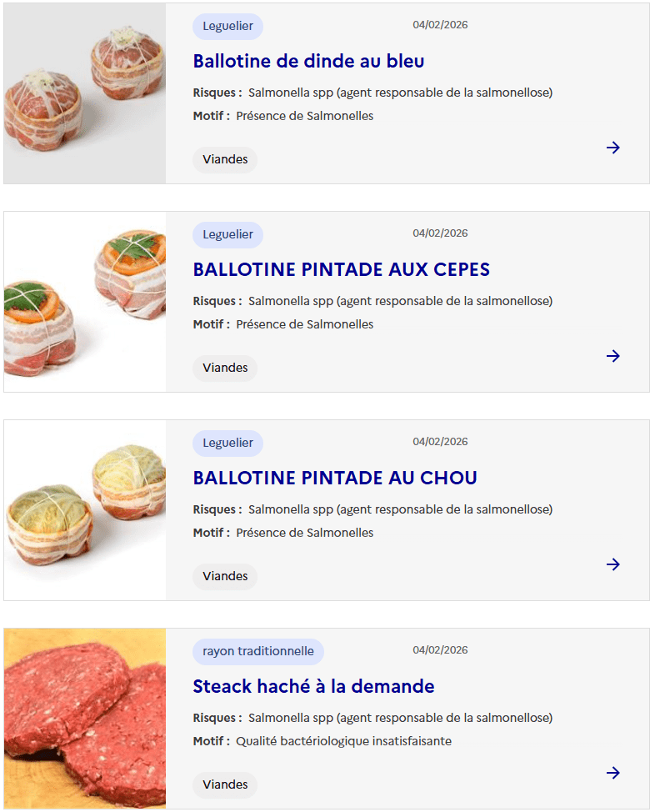The image size is (655, 812).
Task: Click Viandes category on dinde au bleu card
Action: (225, 159)
